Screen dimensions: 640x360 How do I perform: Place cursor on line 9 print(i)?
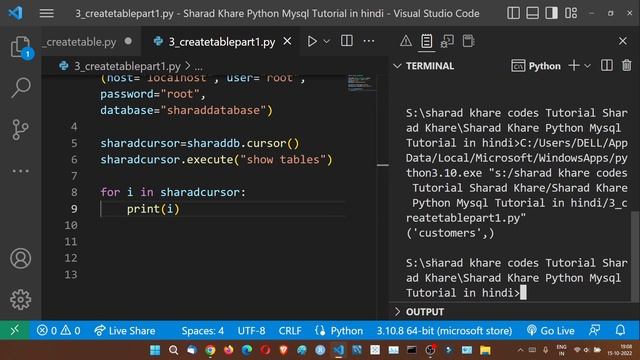click(x=153, y=209)
